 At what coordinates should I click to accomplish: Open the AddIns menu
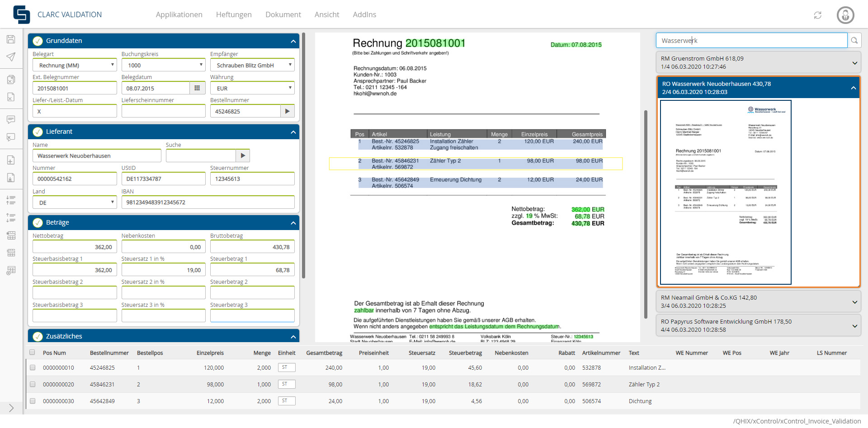click(364, 14)
